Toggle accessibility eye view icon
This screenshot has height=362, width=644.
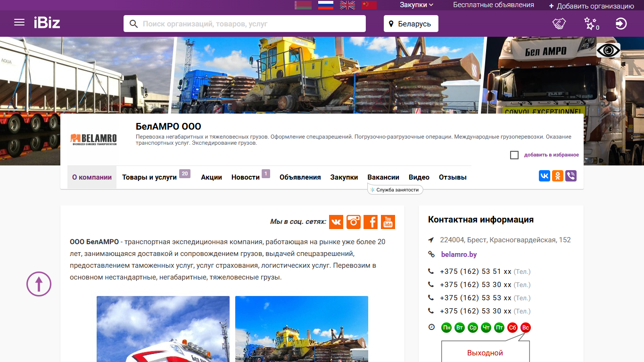[608, 50]
